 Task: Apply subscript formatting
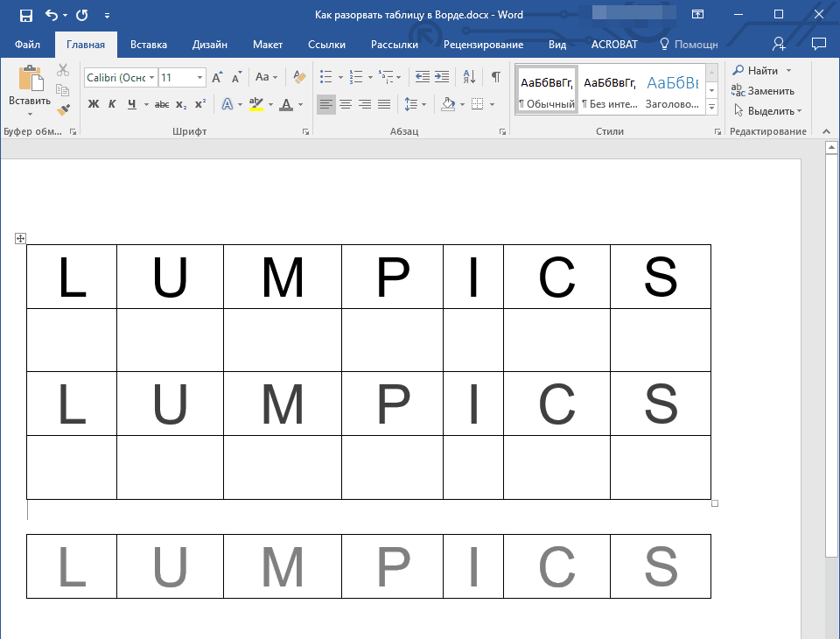coord(181,104)
